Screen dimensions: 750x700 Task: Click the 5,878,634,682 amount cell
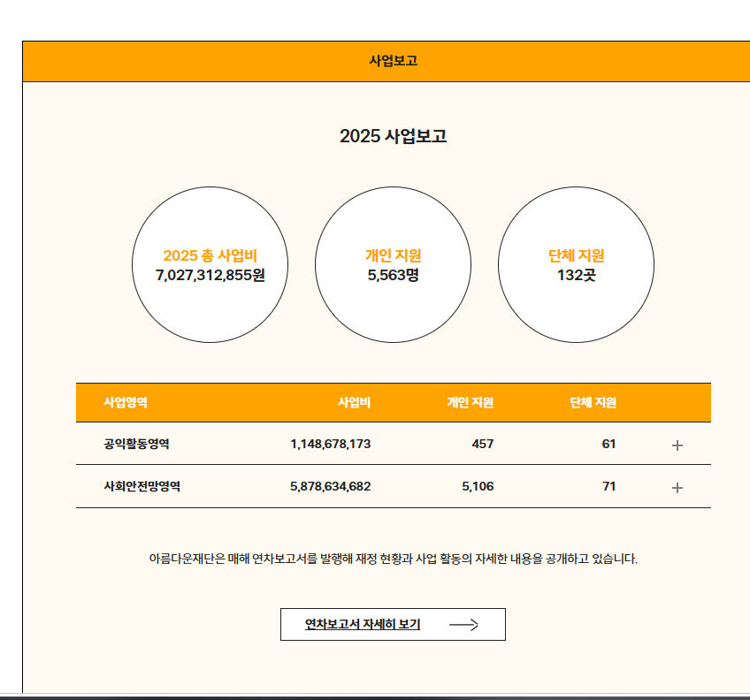tap(331, 487)
